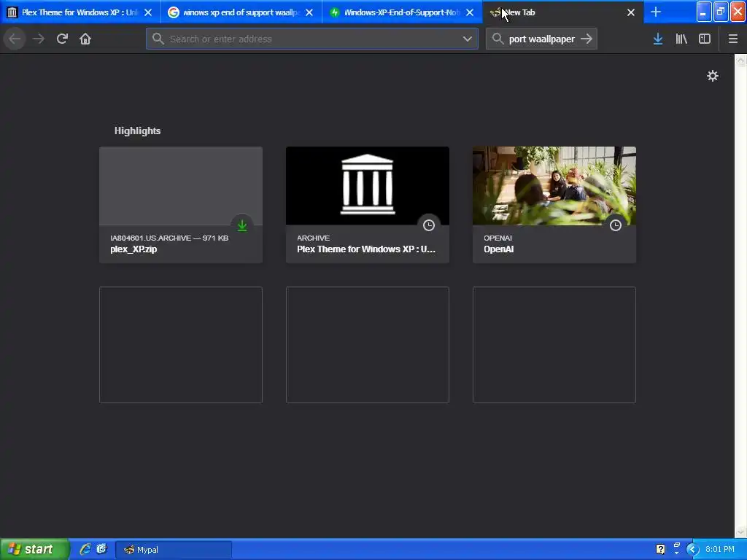Image resolution: width=747 pixels, height=560 pixels.
Task: Click the search engine magnifier icon
Action: pos(498,39)
